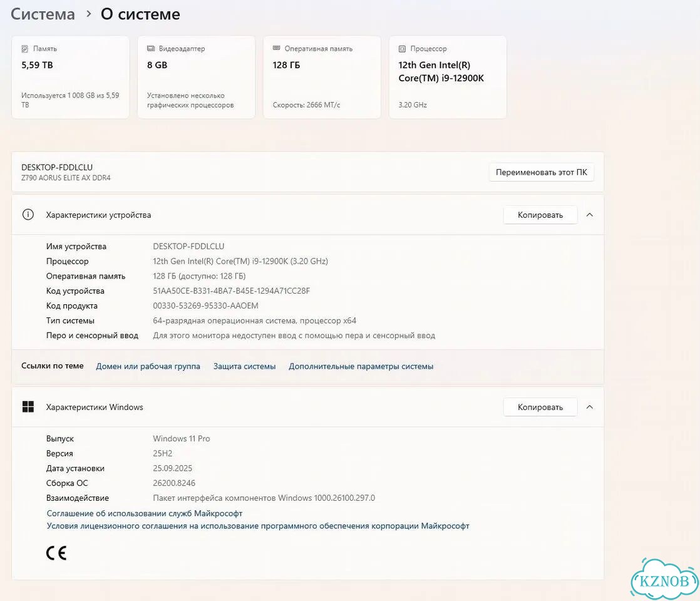Collapse the Характеристики устройства section chevron
This screenshot has width=700, height=601.
pyautogui.click(x=589, y=215)
